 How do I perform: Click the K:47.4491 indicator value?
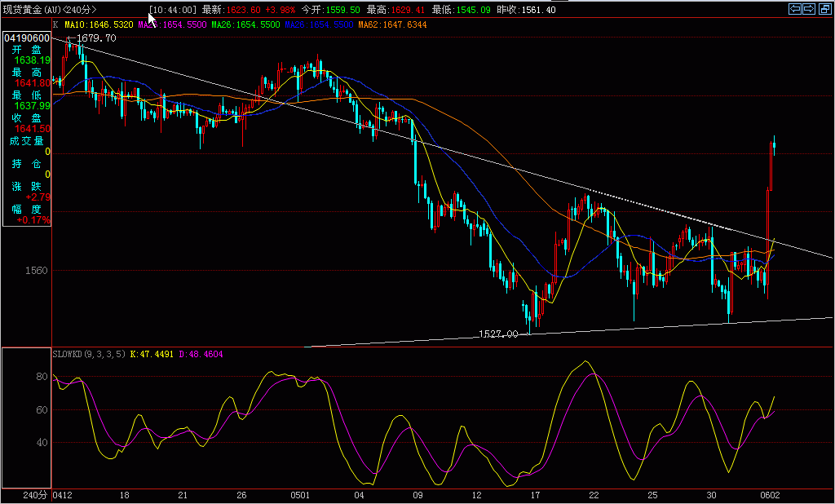click(152, 354)
